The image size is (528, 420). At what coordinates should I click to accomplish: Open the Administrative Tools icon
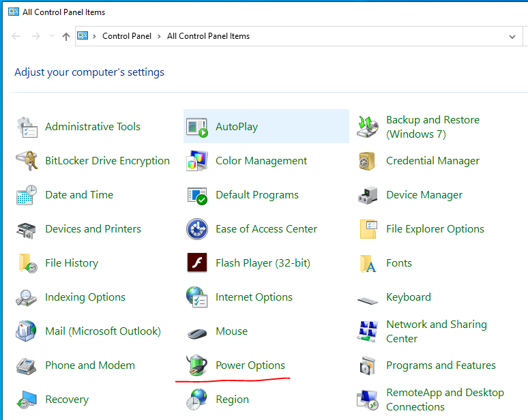(x=27, y=127)
